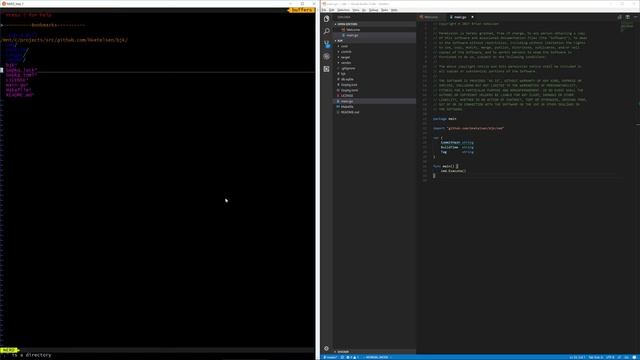Click LICENSE in the vim file tree
640x360 pixels.
pos(17,80)
